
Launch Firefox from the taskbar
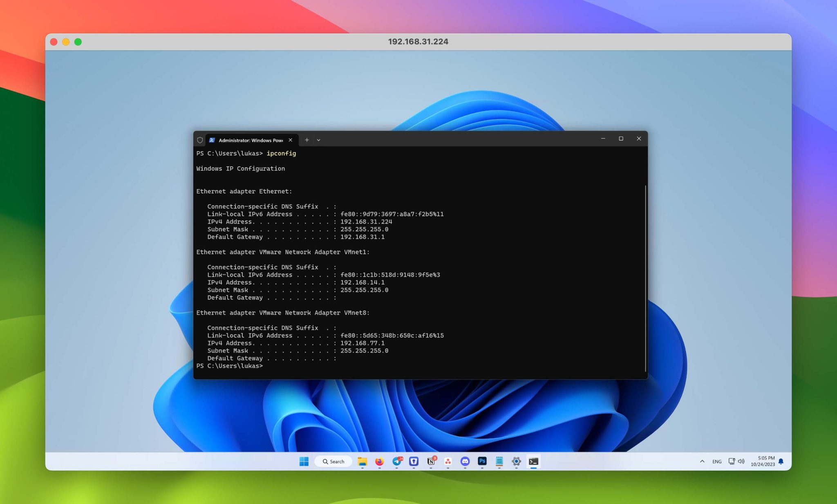tap(380, 461)
